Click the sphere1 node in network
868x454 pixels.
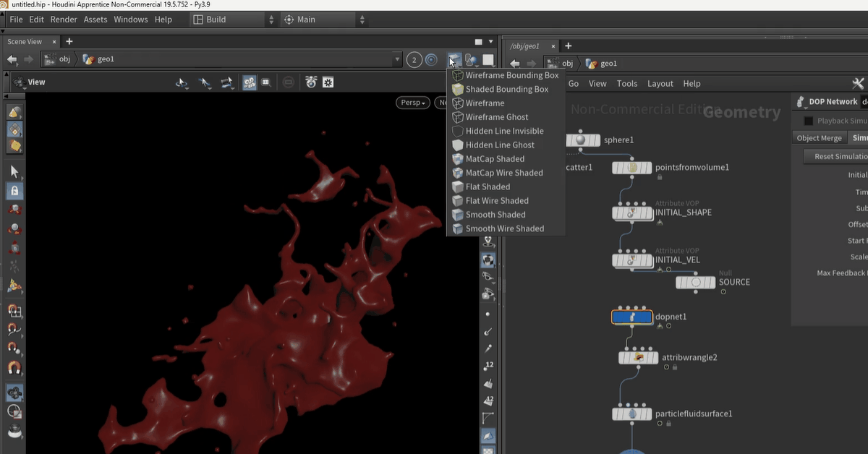[x=581, y=140]
